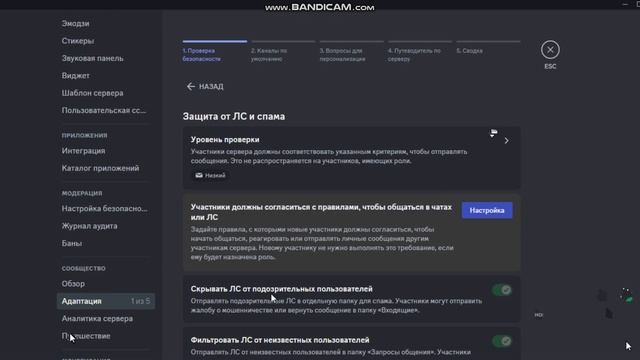
Task: Open Журнал аудита
Action: (89, 226)
